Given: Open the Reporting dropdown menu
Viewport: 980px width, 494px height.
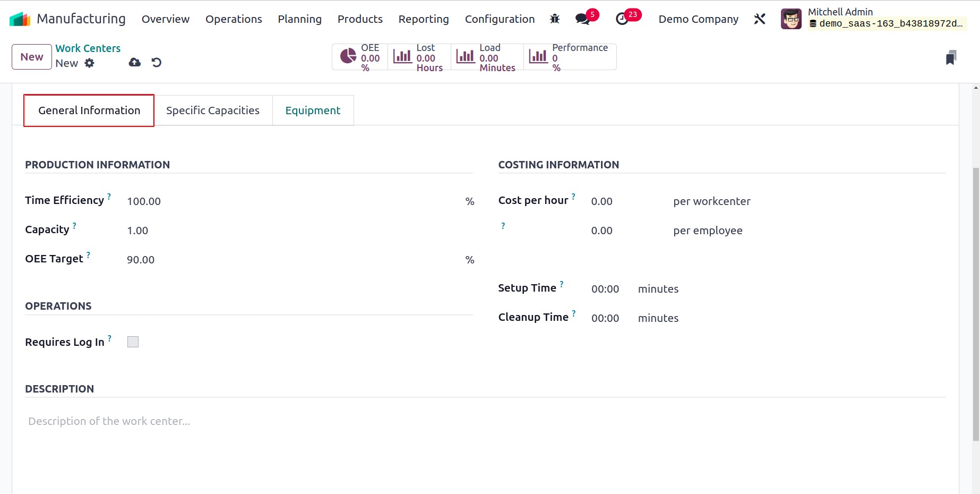Looking at the screenshot, I should [x=424, y=19].
